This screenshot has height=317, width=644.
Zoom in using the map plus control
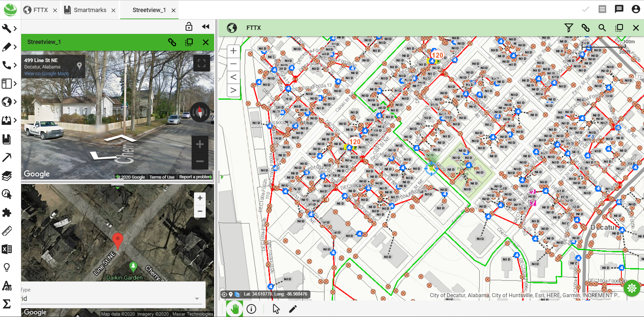[233, 51]
